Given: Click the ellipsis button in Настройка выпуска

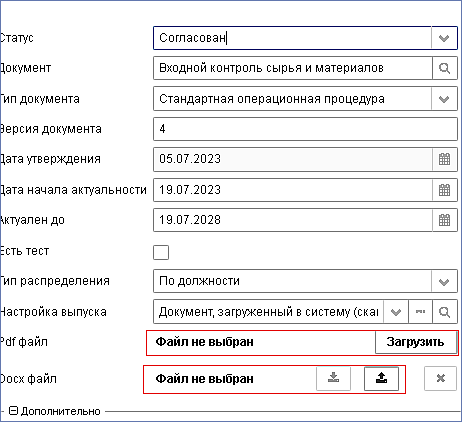Looking at the screenshot, I should point(420,312).
